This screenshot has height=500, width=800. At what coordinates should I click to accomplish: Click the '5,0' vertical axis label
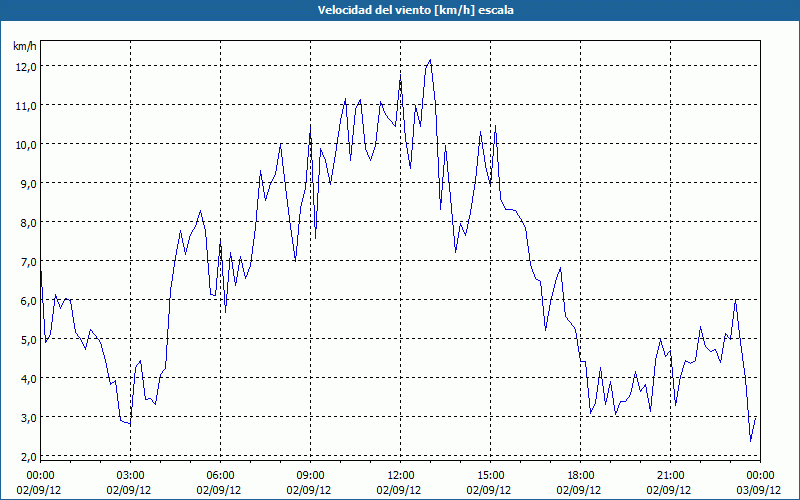point(29,340)
